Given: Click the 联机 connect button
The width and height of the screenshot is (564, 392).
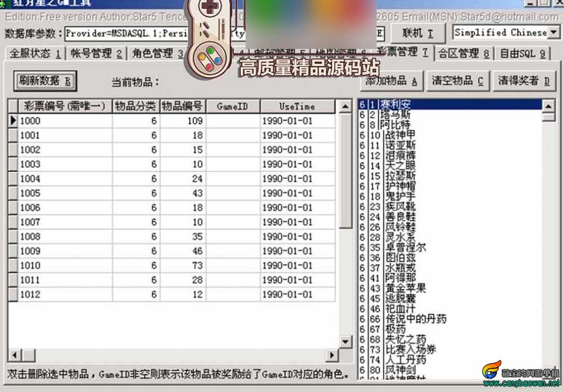Looking at the screenshot, I should point(418,33).
